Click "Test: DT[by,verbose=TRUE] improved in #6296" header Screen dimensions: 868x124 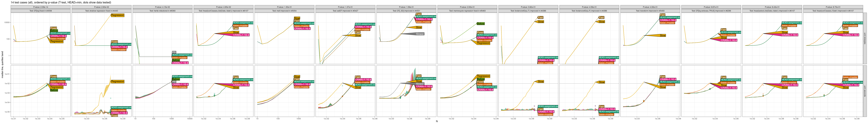pos(711,11)
